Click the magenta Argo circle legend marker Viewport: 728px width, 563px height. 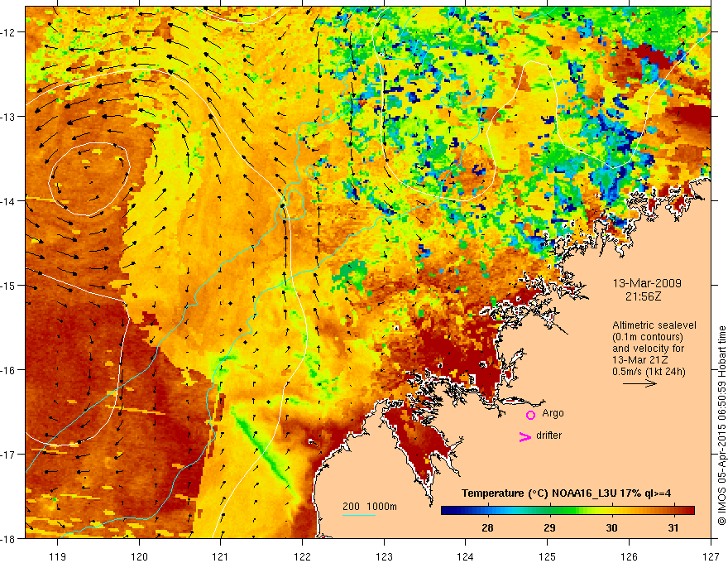(530, 415)
